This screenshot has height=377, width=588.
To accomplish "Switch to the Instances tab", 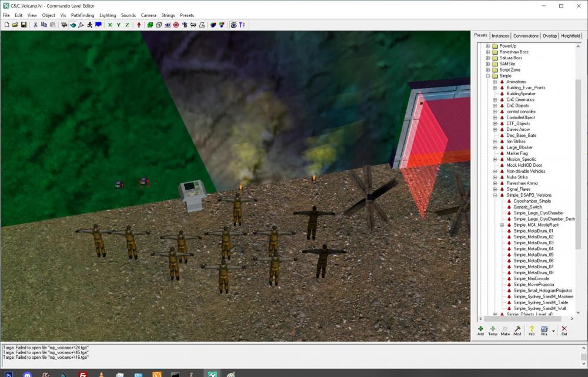I will (x=500, y=36).
